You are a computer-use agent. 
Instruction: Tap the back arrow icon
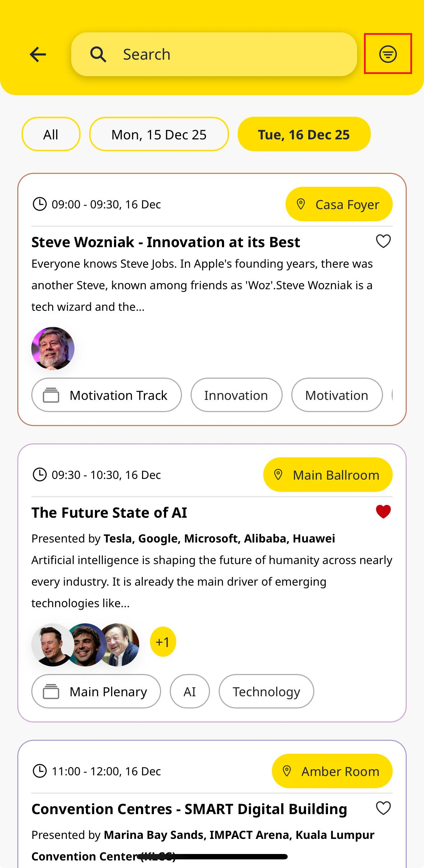[x=38, y=55]
